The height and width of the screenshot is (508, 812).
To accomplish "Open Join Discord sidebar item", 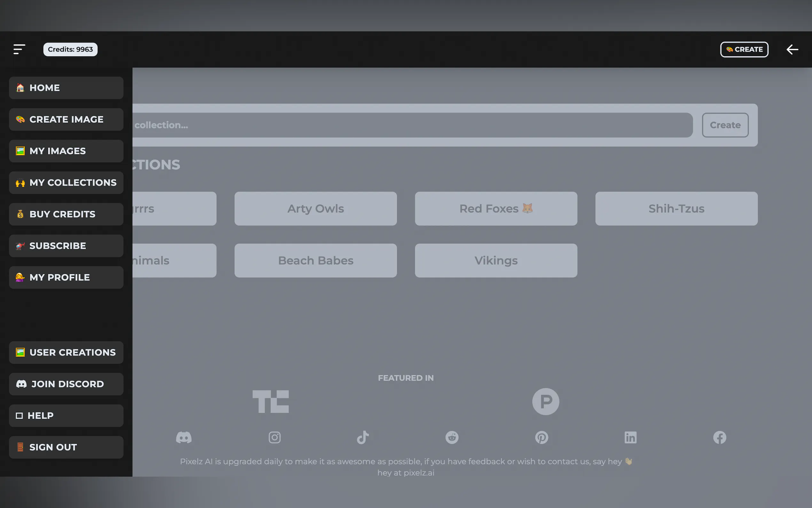I will [66, 384].
